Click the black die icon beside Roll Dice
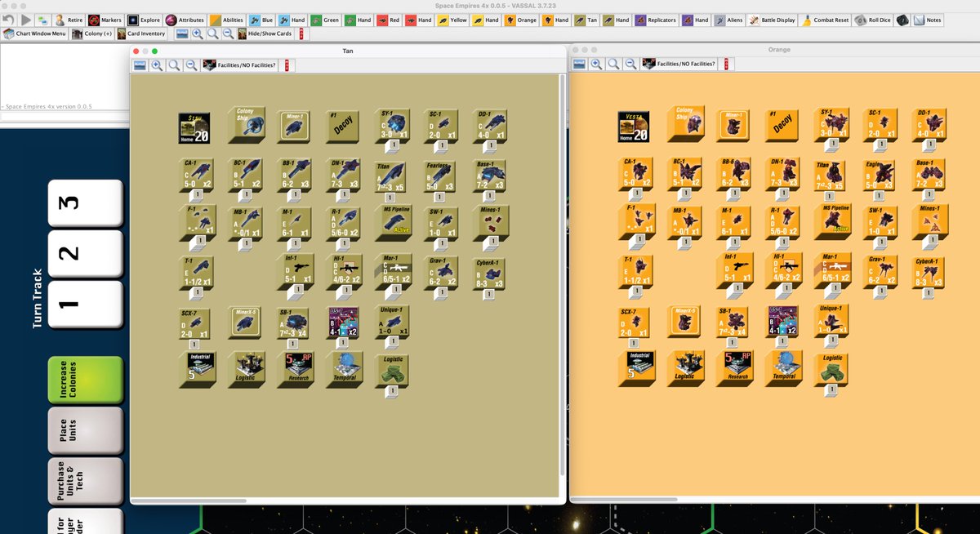The width and height of the screenshot is (980, 534). point(902,20)
